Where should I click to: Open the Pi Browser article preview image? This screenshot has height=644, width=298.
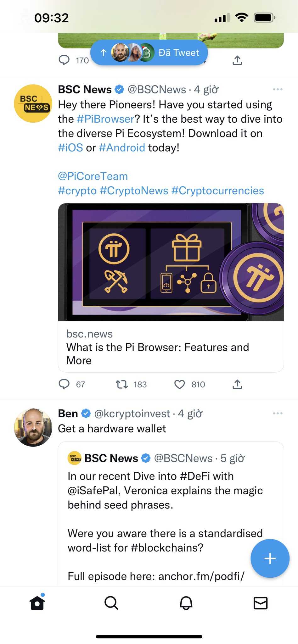coord(171,262)
